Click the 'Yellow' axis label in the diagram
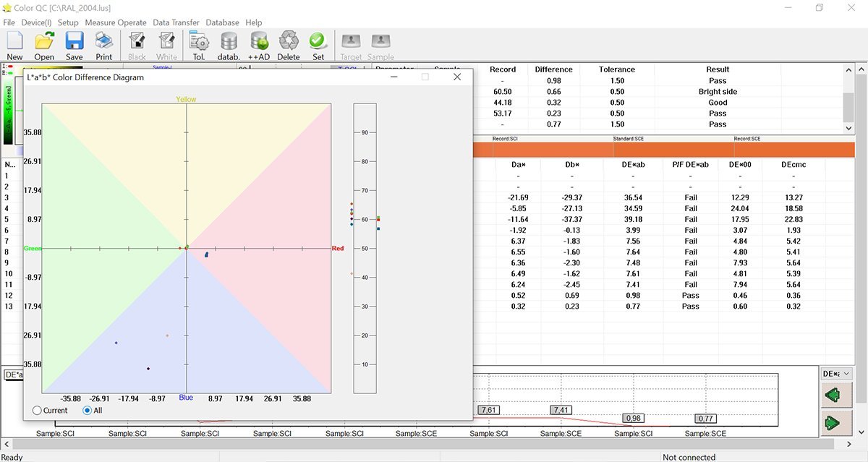Viewport: 868px width, 462px height. point(186,99)
